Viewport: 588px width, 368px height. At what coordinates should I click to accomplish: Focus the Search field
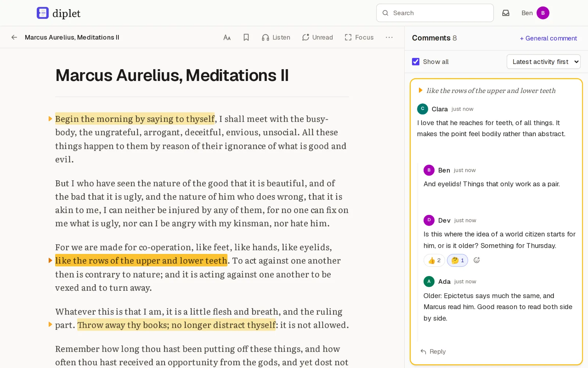[x=435, y=13]
